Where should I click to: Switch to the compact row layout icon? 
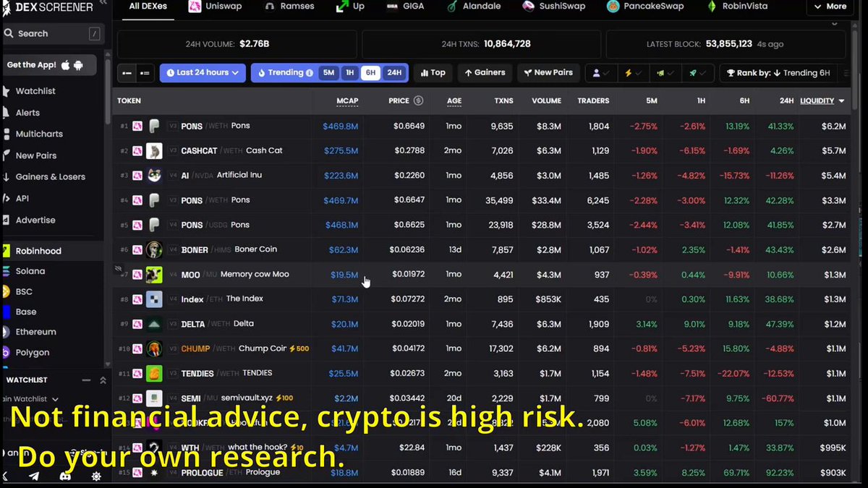point(127,73)
